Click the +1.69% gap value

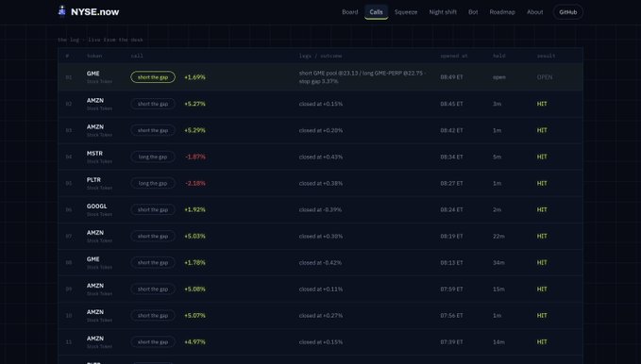coord(195,77)
